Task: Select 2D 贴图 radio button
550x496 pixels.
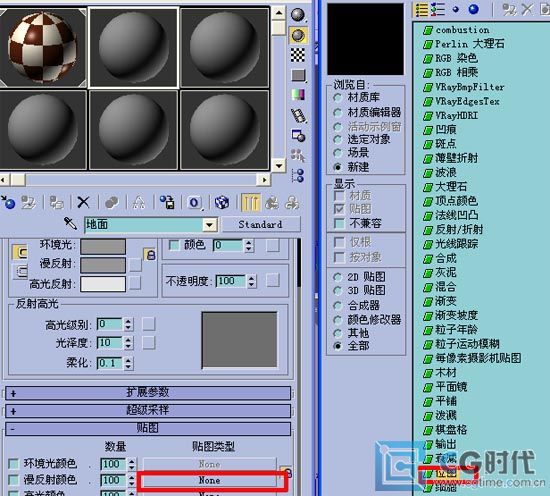Action: (x=337, y=277)
